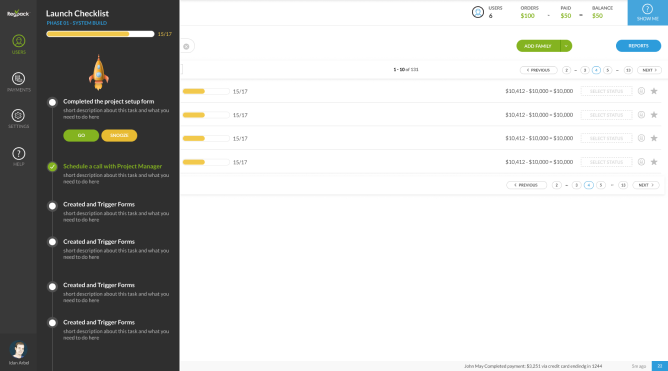Open the Settings section in sidebar
The image size is (668, 371).
tap(18, 119)
